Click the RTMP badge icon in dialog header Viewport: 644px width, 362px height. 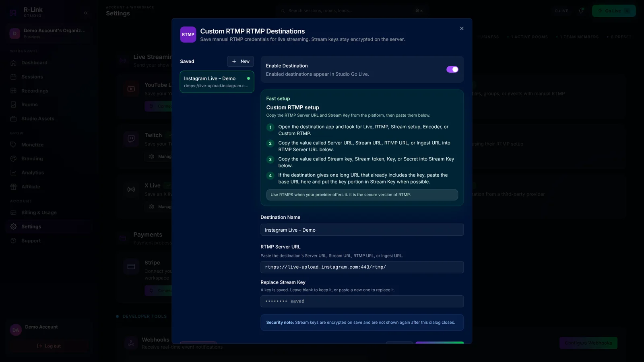[x=188, y=35]
